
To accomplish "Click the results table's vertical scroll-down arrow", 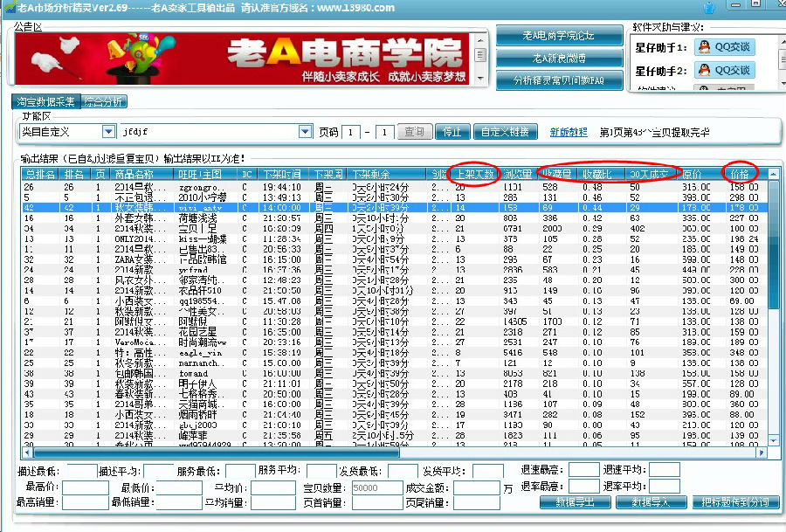I will [x=773, y=440].
